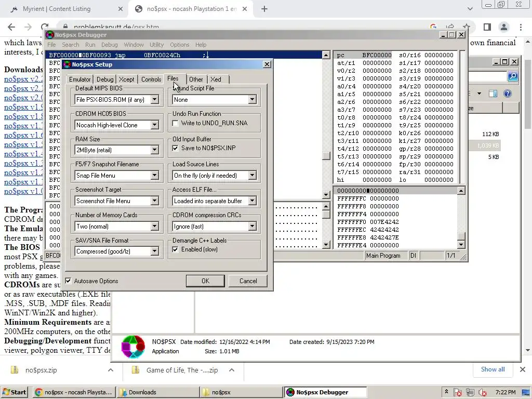Open the Other tab in Setup
The image size is (532, 399).
(x=196, y=79)
